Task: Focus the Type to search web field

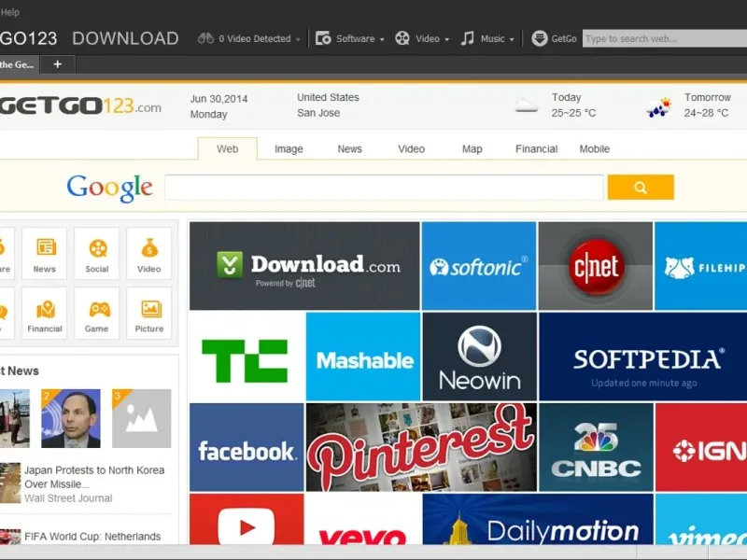Action: click(665, 38)
